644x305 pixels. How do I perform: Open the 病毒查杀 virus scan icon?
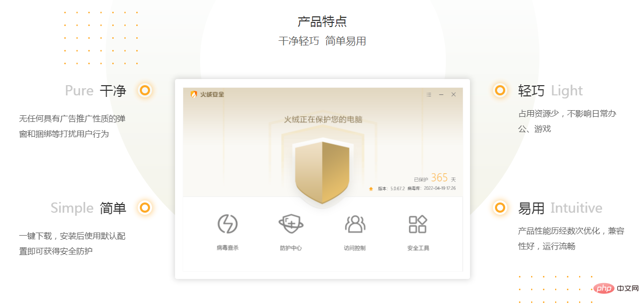pyautogui.click(x=228, y=224)
